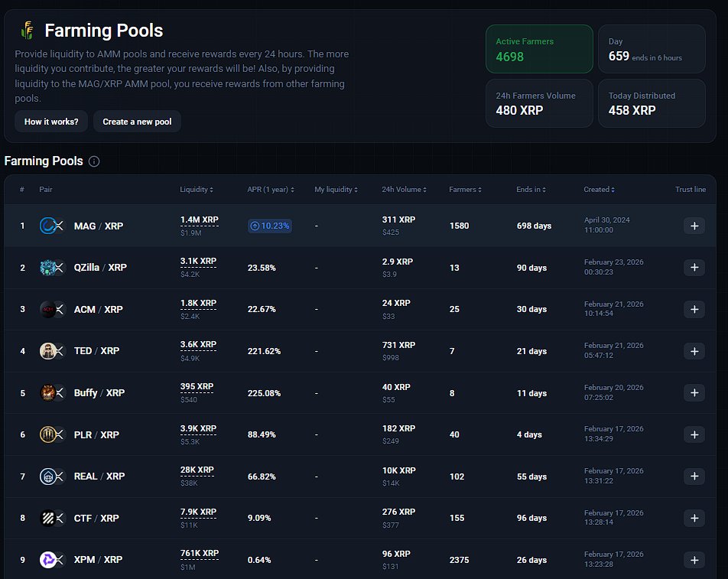Add trust line for REAL / XRP

694,477
